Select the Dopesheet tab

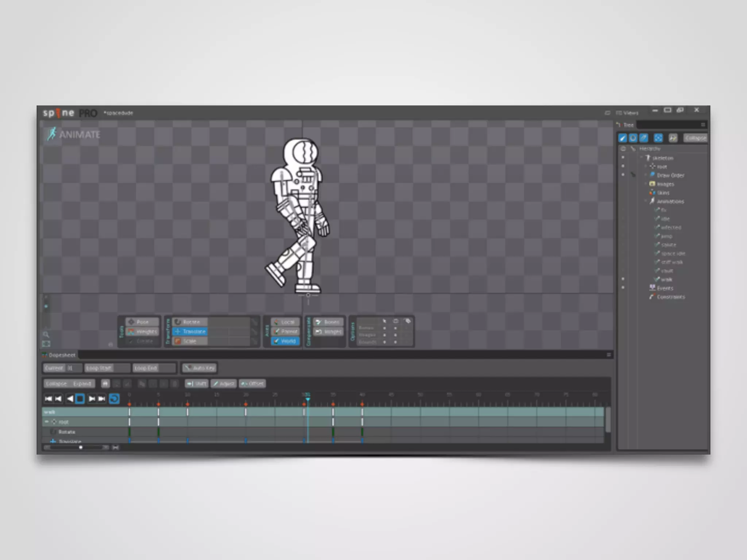tap(60, 355)
